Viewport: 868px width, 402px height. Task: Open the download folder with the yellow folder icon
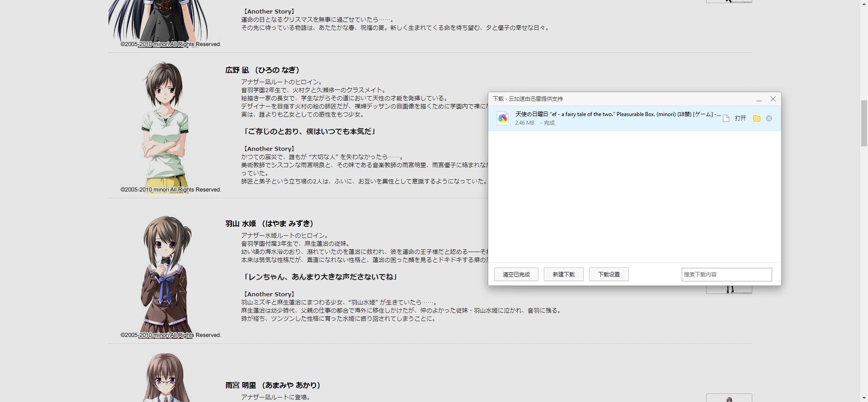[756, 118]
